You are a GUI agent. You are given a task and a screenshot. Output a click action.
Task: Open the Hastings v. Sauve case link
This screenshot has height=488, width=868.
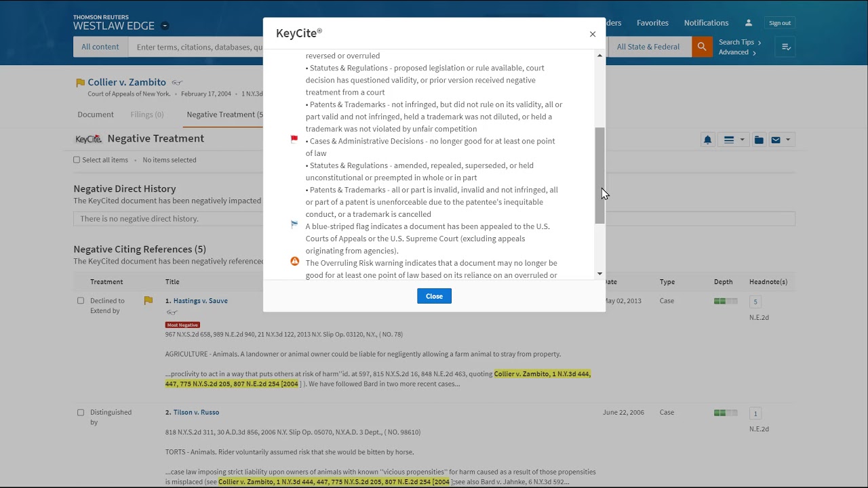click(x=200, y=301)
